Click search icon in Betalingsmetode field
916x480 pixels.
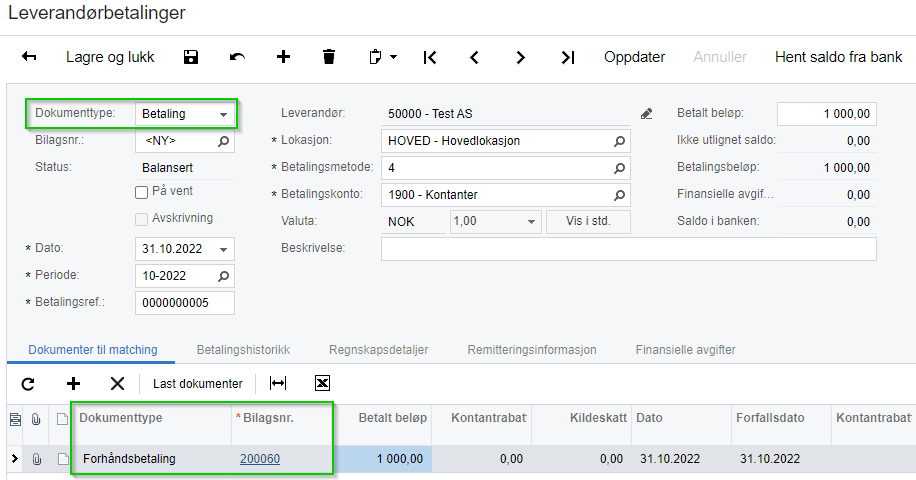tap(619, 168)
